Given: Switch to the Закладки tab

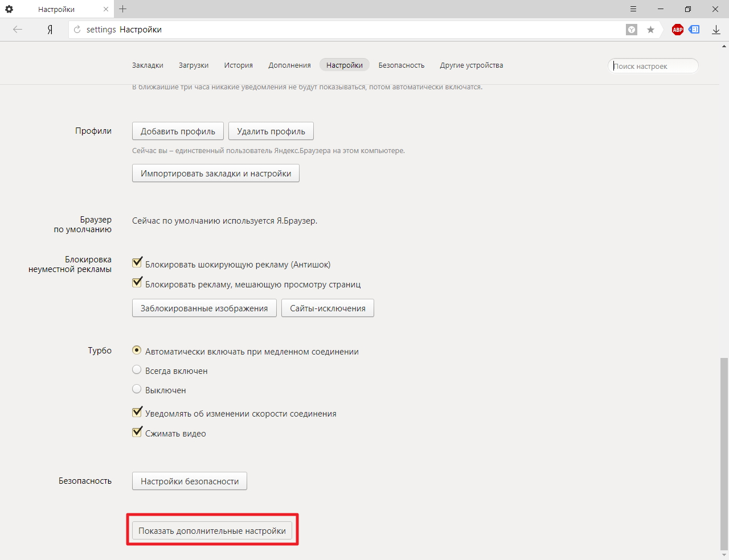Looking at the screenshot, I should pos(148,65).
